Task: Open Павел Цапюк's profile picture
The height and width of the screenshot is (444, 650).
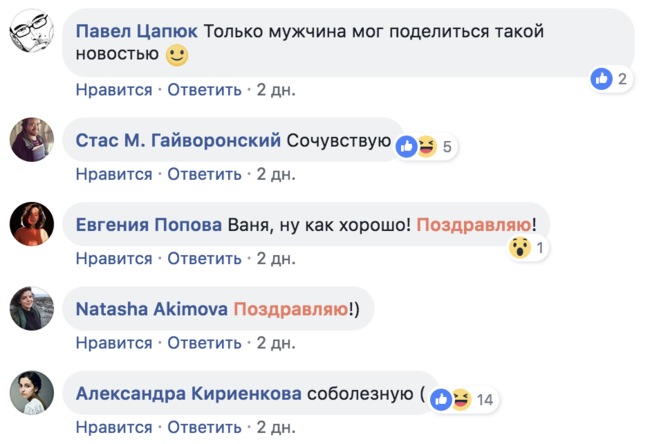Action: point(31,38)
